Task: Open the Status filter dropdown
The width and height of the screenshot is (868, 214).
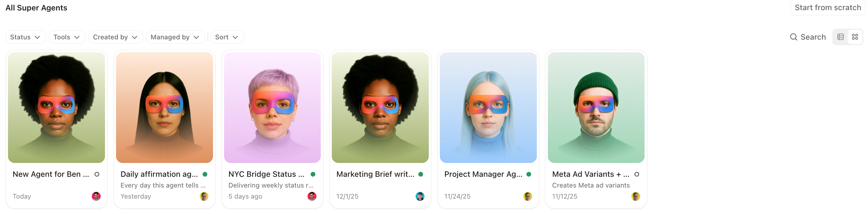Action: click(25, 37)
